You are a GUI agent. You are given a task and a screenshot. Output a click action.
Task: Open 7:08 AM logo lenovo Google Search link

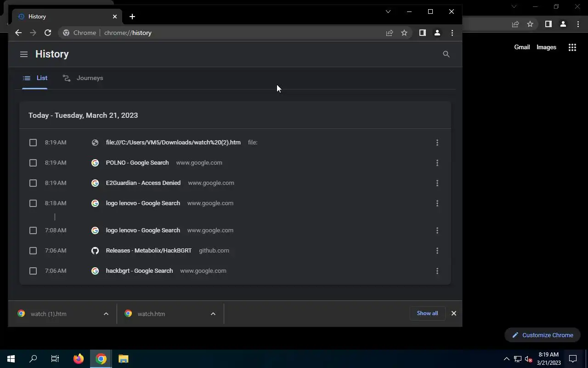click(x=143, y=230)
